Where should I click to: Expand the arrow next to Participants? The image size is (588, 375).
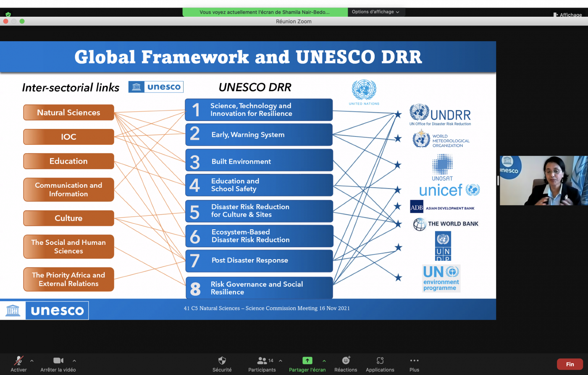tap(281, 361)
